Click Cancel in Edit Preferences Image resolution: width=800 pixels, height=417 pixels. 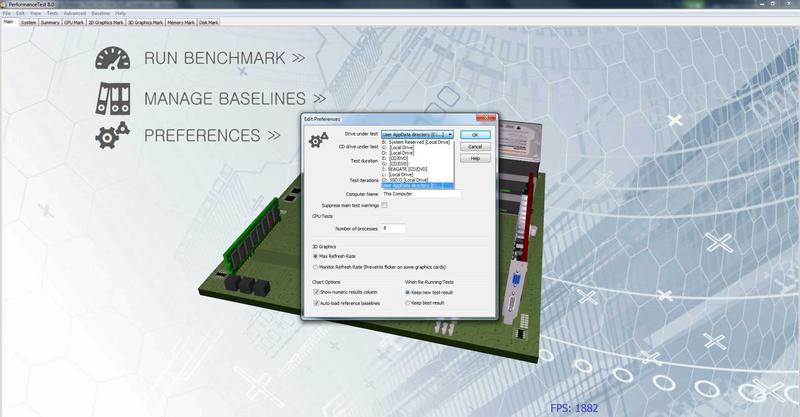(x=475, y=146)
